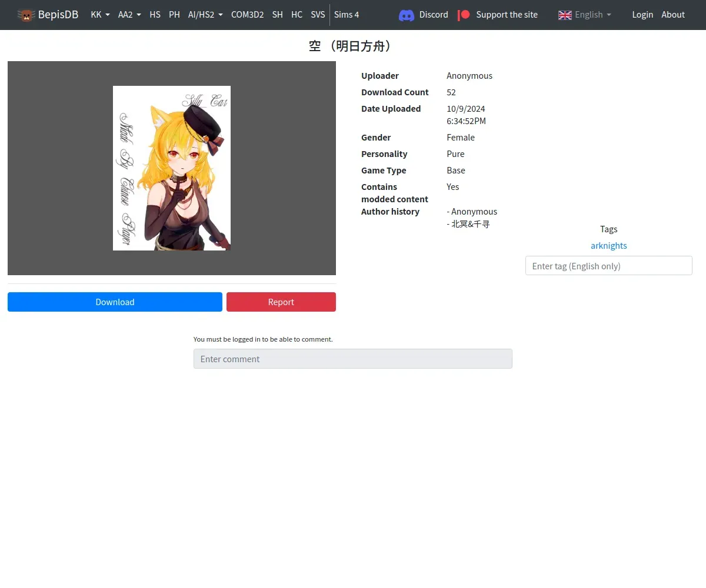The image size is (706, 588).
Task: Open the HC section
Action: 297,15
